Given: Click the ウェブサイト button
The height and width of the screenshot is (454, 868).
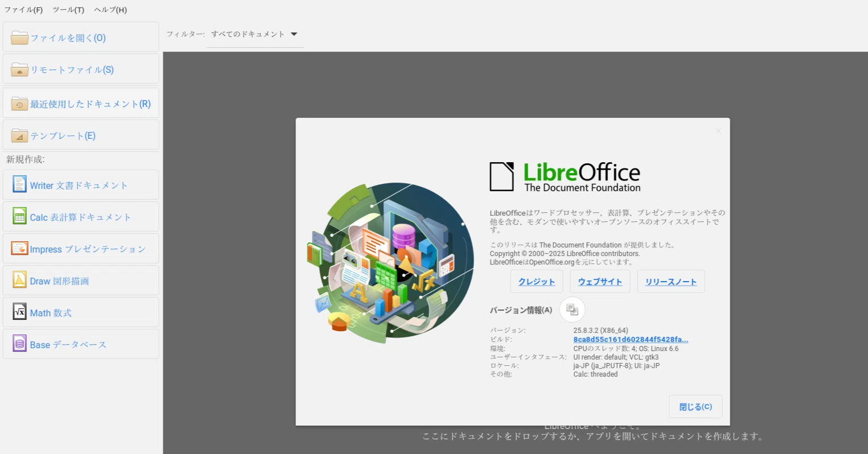Looking at the screenshot, I should [x=600, y=282].
